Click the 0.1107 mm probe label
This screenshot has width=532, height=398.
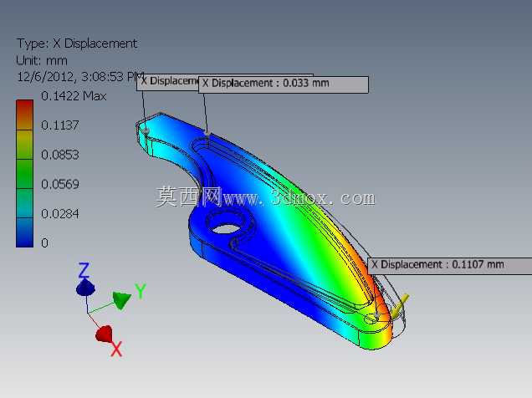tap(450, 266)
